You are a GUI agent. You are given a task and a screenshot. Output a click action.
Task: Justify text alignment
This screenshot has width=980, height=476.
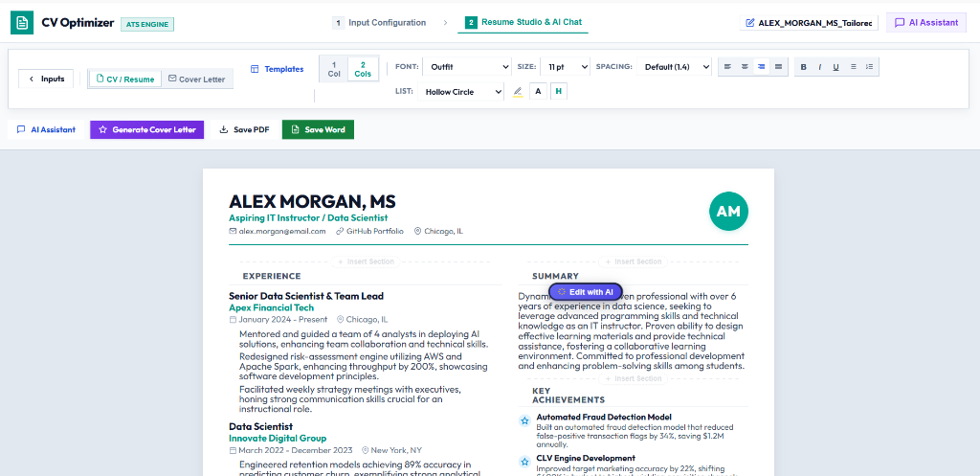point(778,67)
